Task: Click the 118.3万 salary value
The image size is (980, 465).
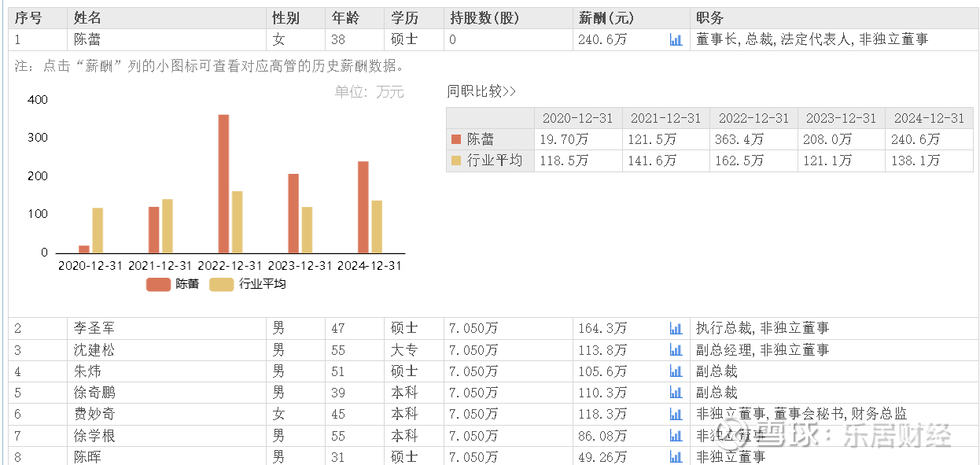Action: click(x=602, y=414)
